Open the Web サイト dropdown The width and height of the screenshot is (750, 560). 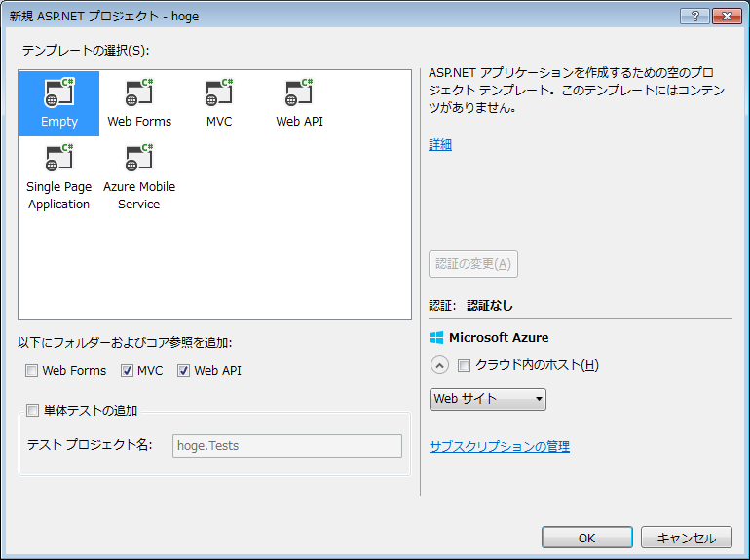487,399
